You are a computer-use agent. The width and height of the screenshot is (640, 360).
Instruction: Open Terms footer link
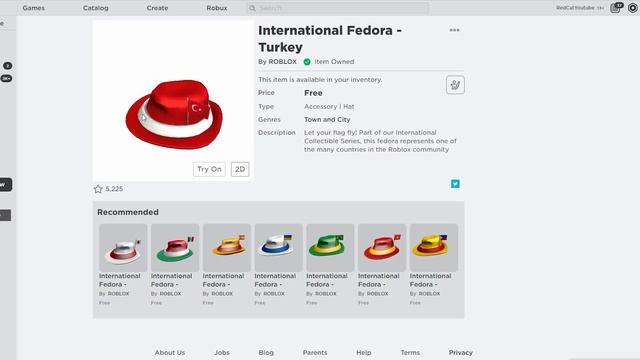[x=410, y=352]
